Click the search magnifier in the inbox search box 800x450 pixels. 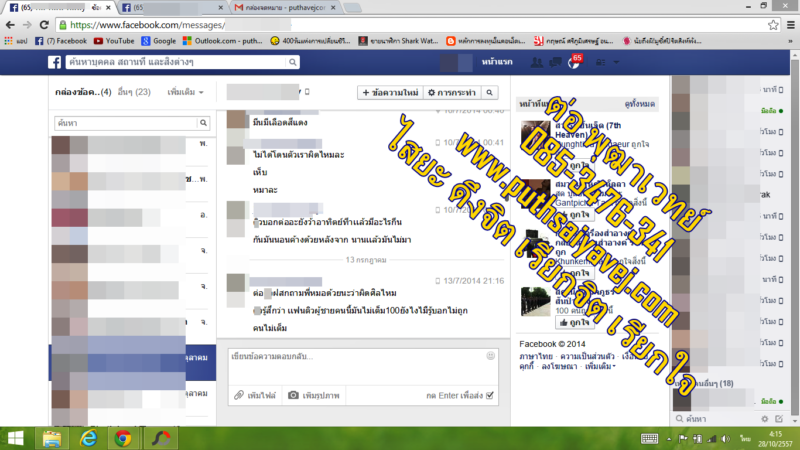(203, 123)
